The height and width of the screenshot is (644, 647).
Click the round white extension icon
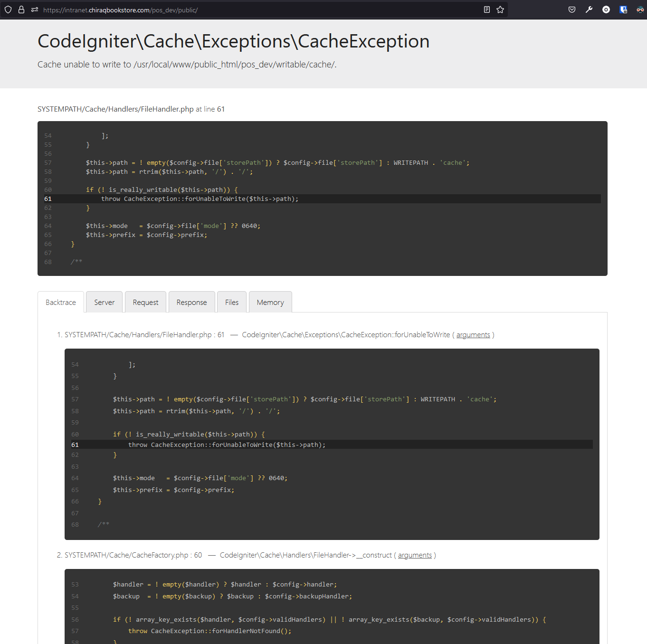(606, 9)
